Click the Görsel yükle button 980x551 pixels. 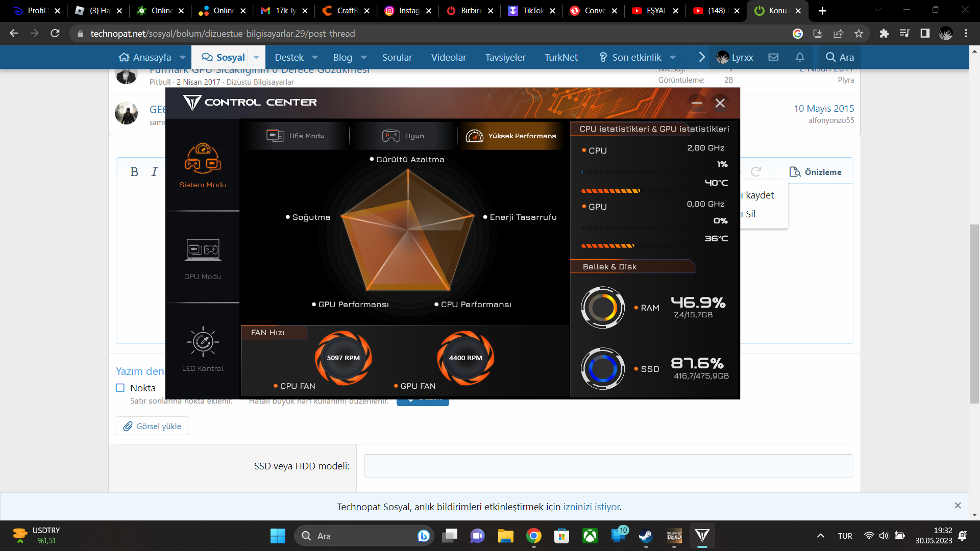coord(152,426)
